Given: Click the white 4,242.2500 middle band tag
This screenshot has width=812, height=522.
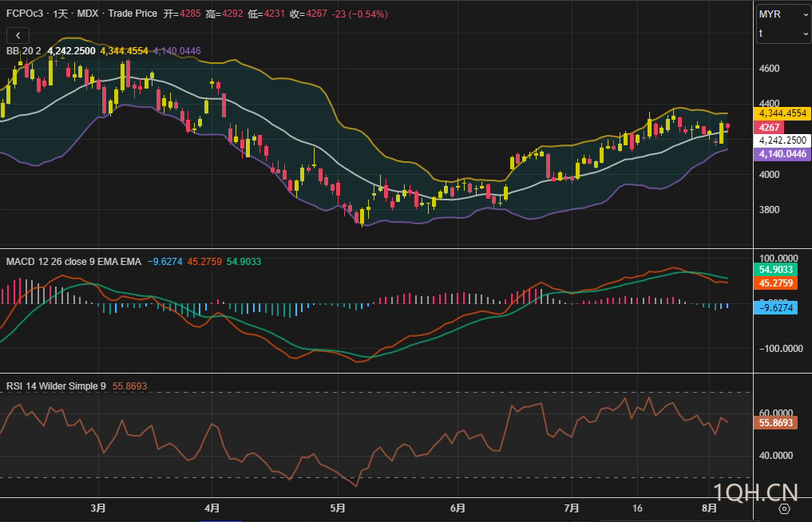Looking at the screenshot, I should pos(782,140).
